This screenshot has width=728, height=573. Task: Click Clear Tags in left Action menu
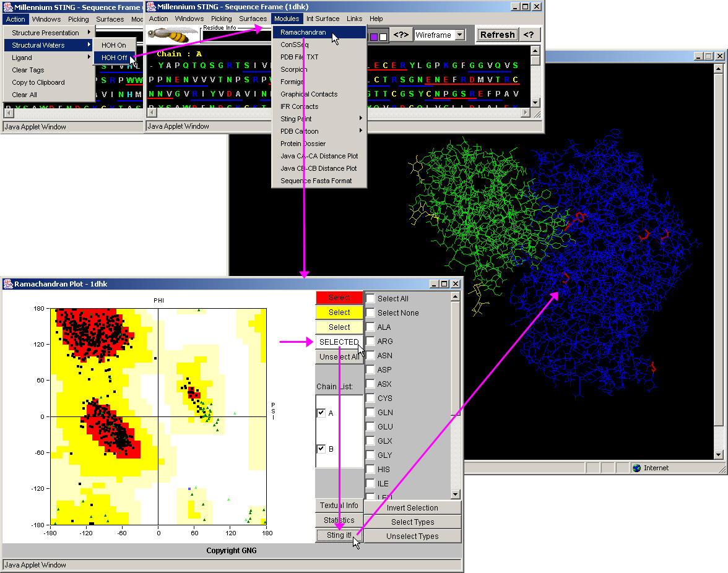point(48,70)
